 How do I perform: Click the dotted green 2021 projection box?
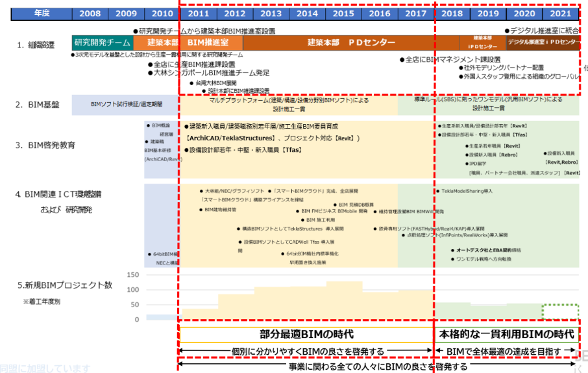point(560,312)
